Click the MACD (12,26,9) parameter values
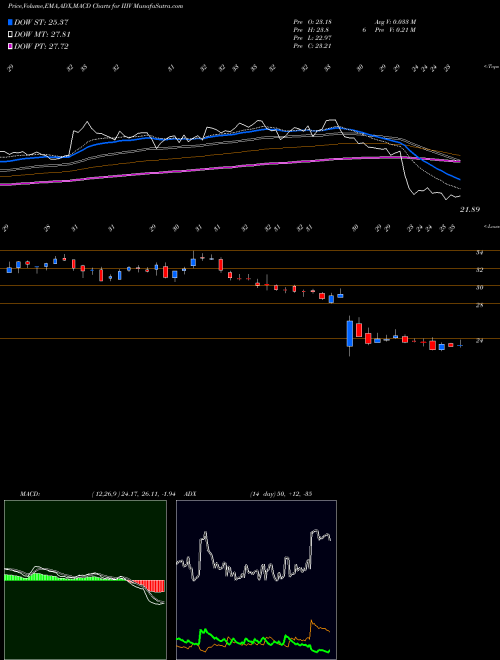This screenshot has width=500, height=660. [133, 494]
